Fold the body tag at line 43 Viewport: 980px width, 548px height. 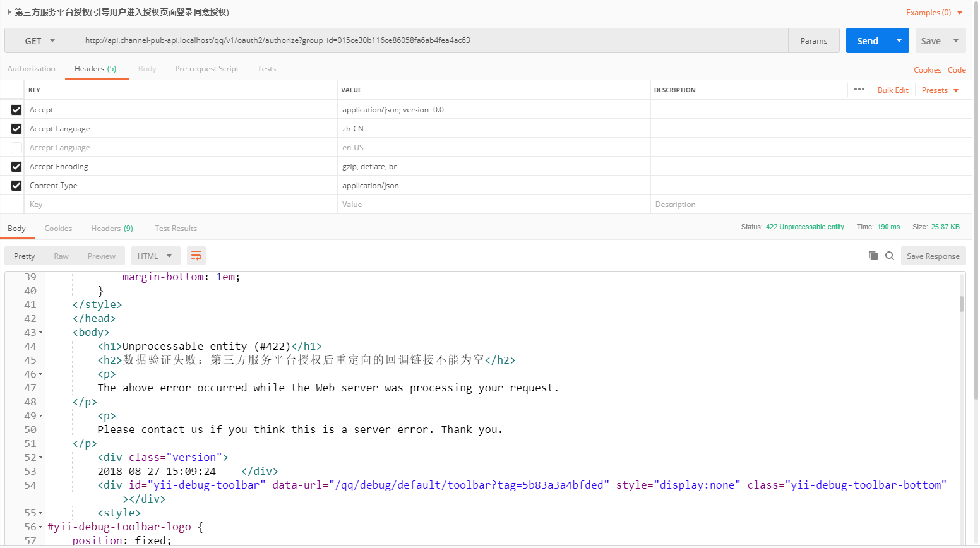tap(41, 333)
